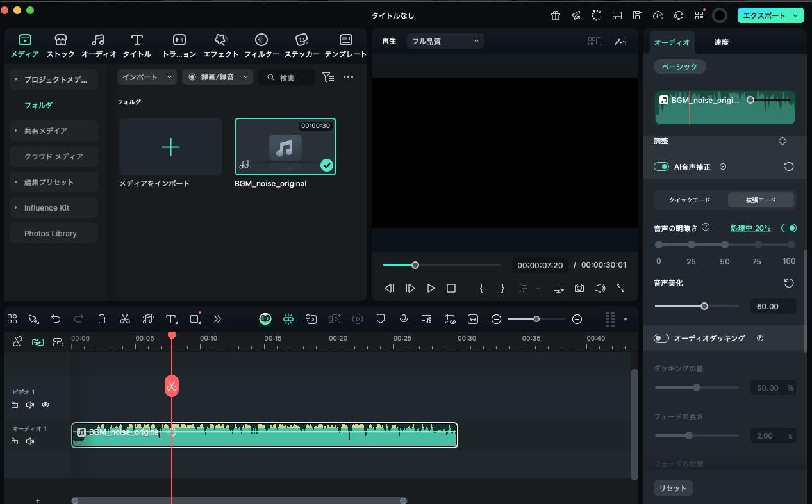Select the text tool in timeline toolbar
812x504 pixels.
coord(171,319)
